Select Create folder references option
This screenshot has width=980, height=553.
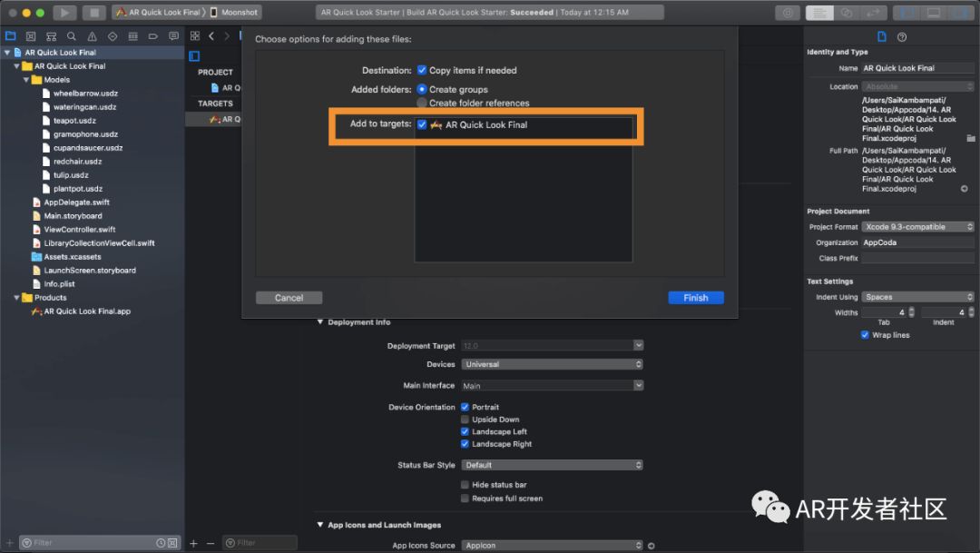tap(422, 103)
